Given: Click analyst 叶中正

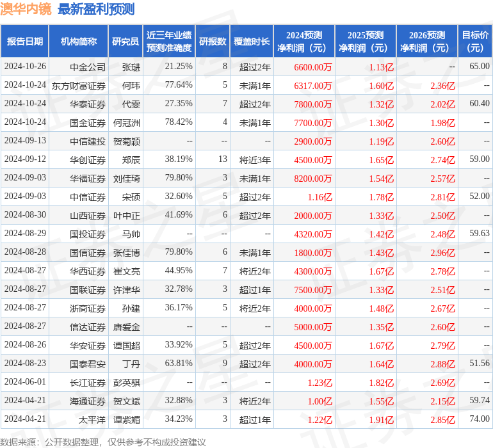Looking at the screenshot, I should pos(126,215).
